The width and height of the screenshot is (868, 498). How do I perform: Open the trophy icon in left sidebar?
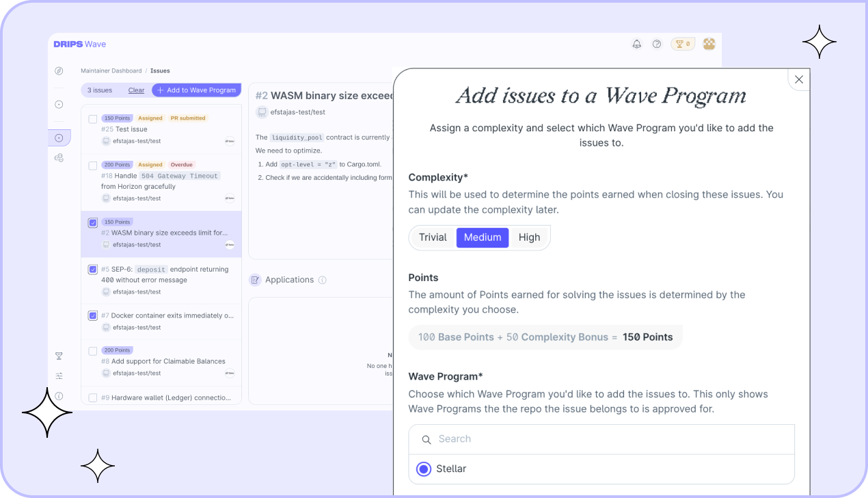[59, 356]
